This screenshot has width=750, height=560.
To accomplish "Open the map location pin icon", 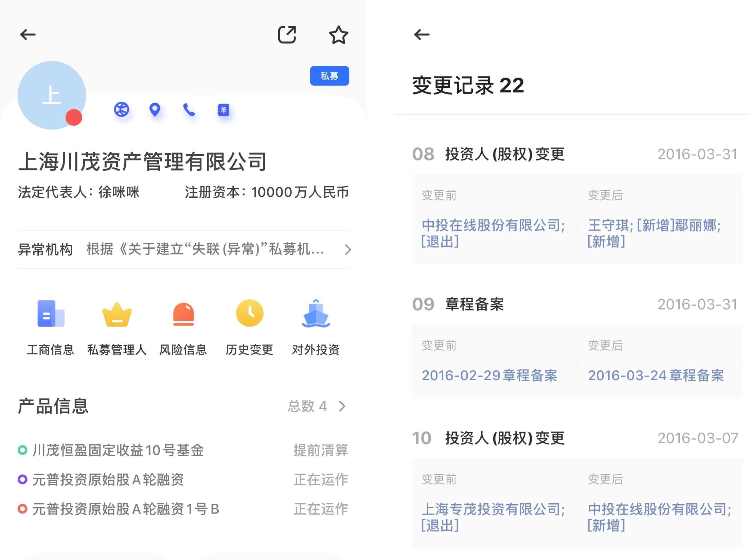I will (155, 110).
